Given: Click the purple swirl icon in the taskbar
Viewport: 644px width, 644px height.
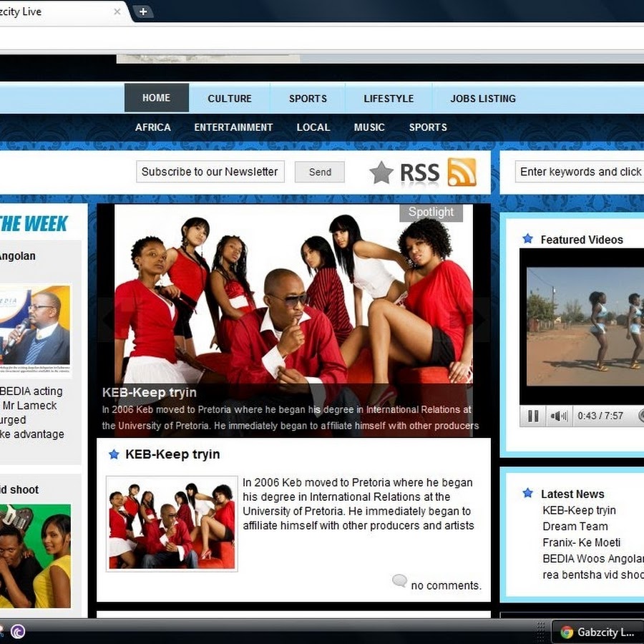Looking at the screenshot, I should point(18,631).
